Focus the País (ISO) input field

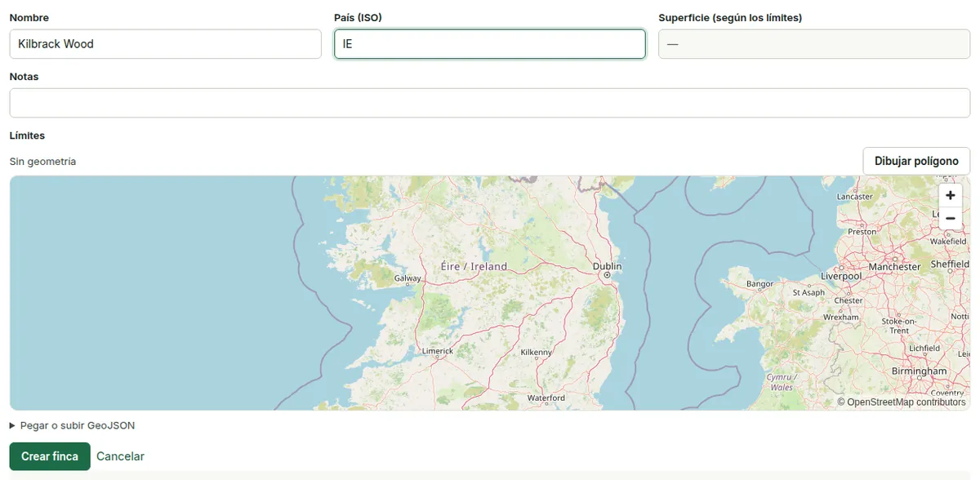tap(490, 44)
